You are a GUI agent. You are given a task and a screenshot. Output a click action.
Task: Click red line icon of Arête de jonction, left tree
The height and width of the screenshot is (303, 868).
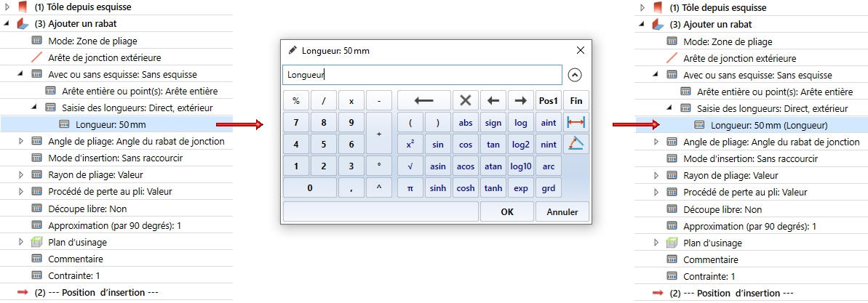[x=36, y=57]
